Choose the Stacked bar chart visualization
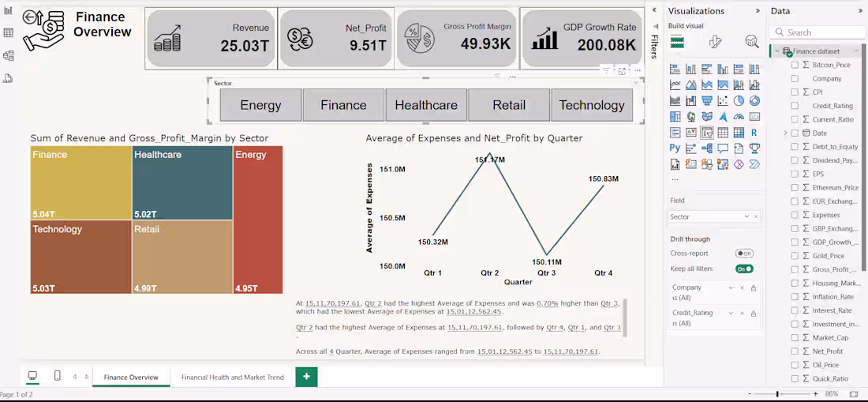This screenshot has width=868, height=402. [x=675, y=70]
